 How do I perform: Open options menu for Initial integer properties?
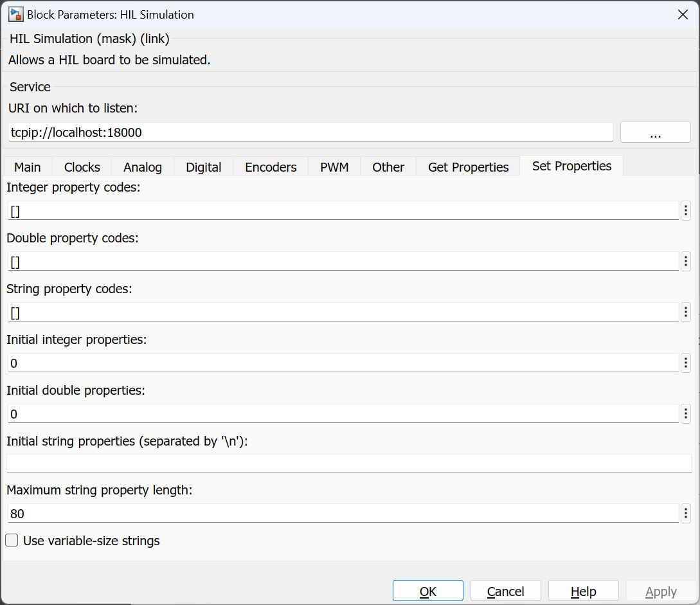tap(685, 363)
